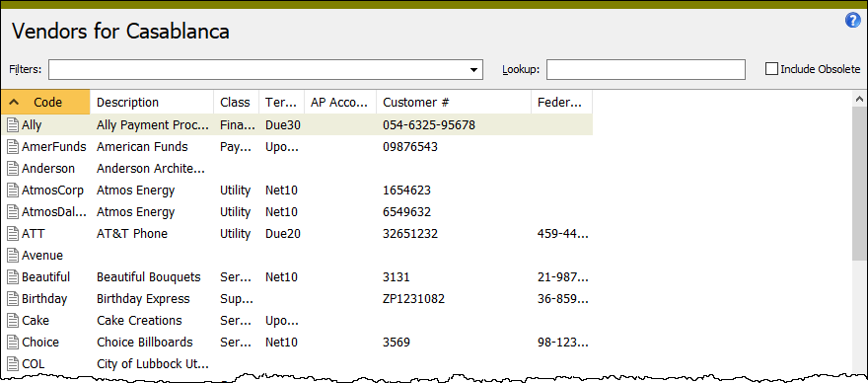Click the vertical scrollbar thumb
Image resolution: width=868 pixels, height=383 pixels.
point(860,183)
